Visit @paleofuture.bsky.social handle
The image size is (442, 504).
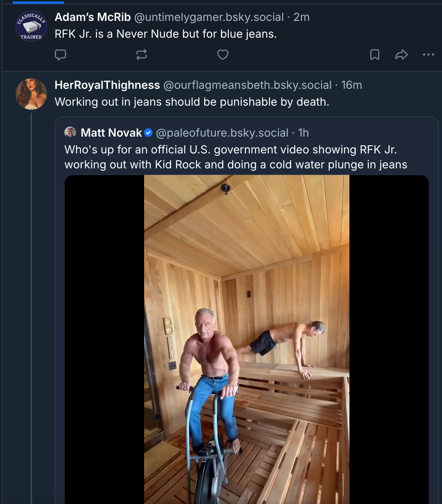(222, 133)
